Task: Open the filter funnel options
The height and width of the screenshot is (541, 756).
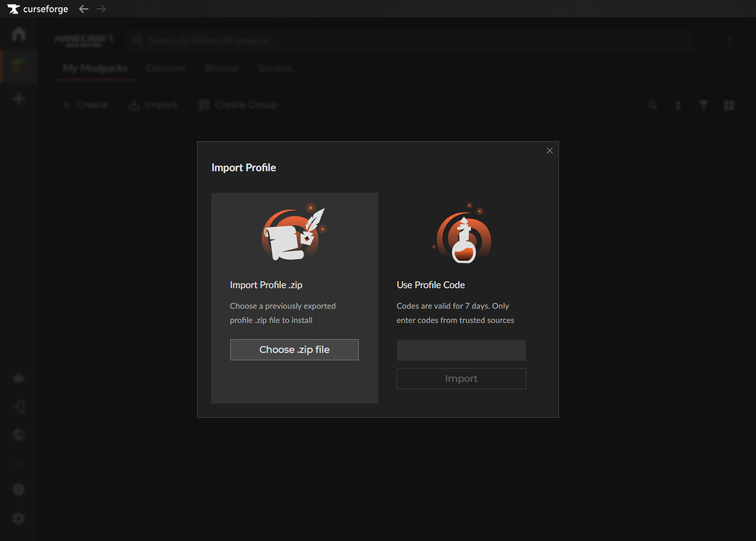Action: click(x=703, y=105)
